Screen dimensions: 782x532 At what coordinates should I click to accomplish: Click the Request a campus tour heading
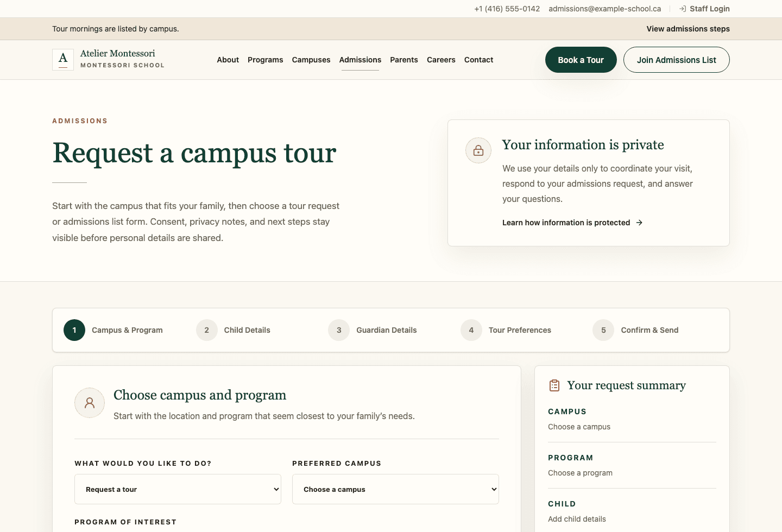194,153
